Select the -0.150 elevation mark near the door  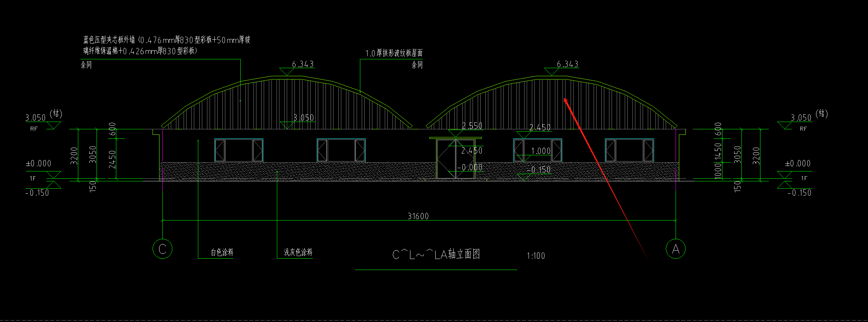pos(538,170)
